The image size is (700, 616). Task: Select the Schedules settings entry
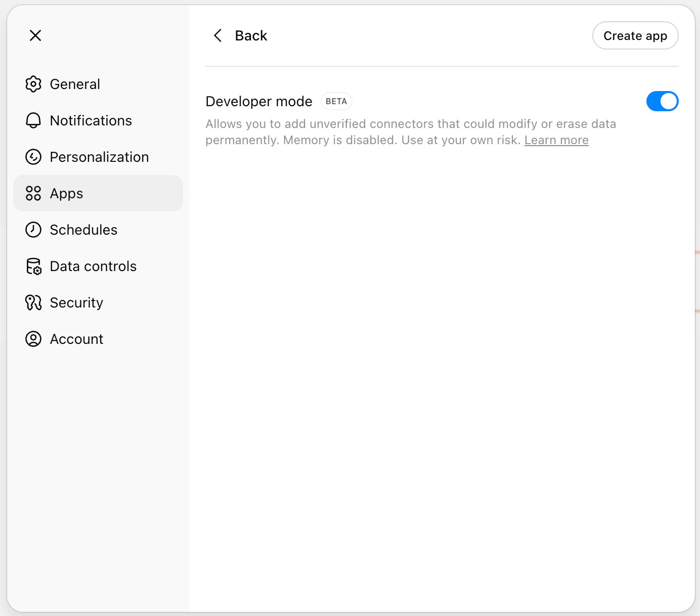[83, 230]
